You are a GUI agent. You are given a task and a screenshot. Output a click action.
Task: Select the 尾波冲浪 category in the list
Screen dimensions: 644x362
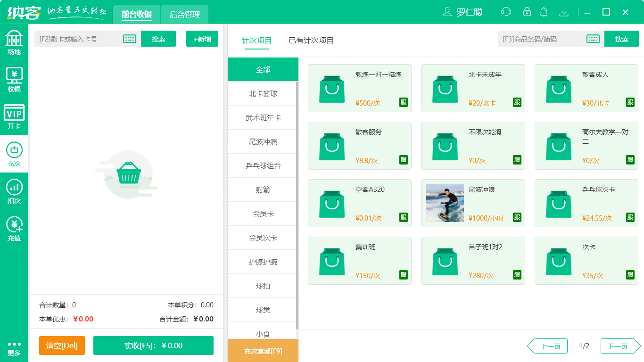(x=262, y=141)
